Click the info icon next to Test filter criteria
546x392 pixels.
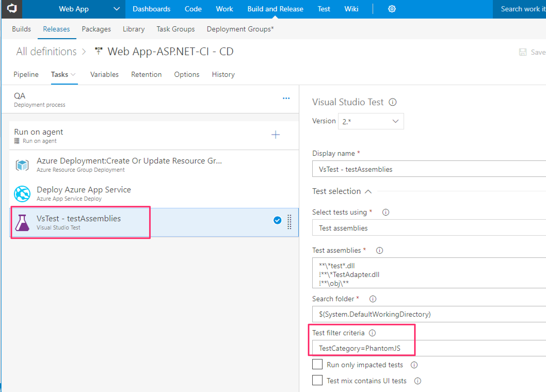372,333
